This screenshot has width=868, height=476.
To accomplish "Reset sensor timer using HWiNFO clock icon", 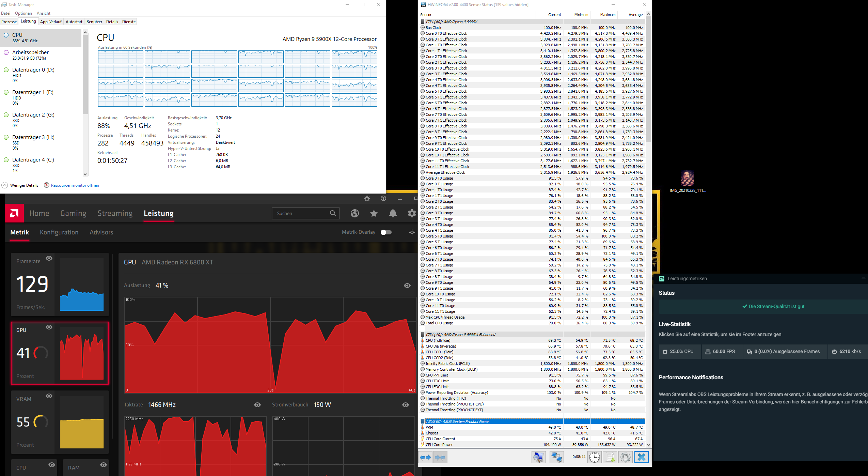I will [594, 457].
